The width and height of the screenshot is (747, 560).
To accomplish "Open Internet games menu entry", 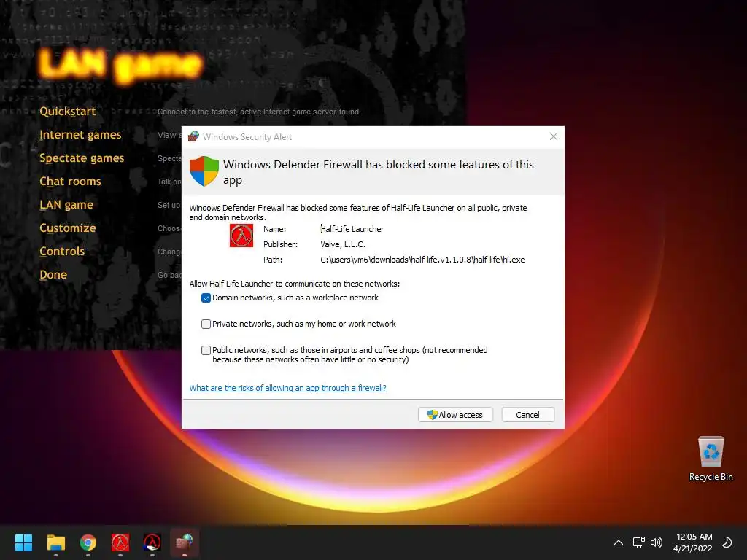I will tap(80, 135).
